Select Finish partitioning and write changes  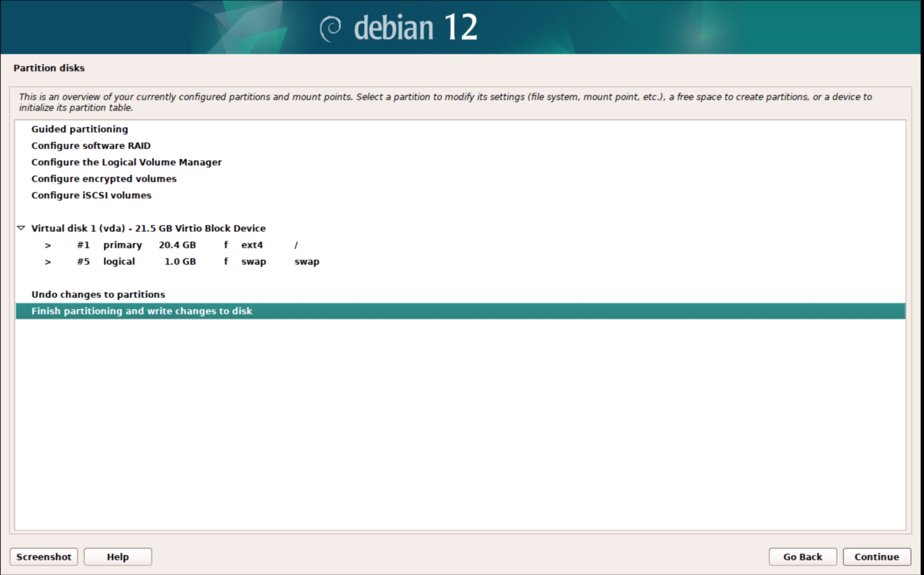142,311
